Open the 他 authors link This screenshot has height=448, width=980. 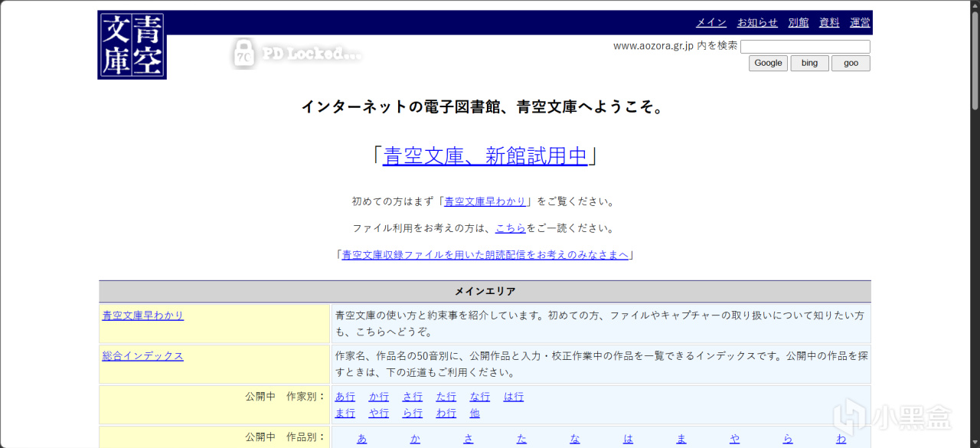click(x=475, y=413)
